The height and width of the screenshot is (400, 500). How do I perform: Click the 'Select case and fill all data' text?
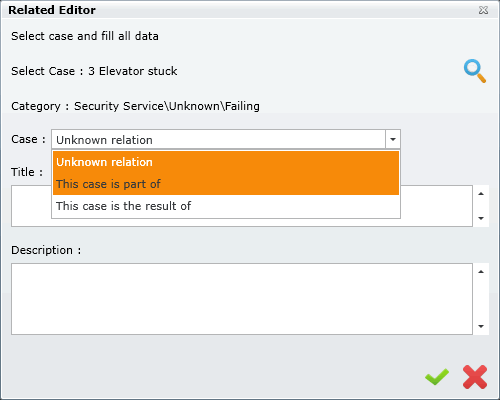coord(85,36)
